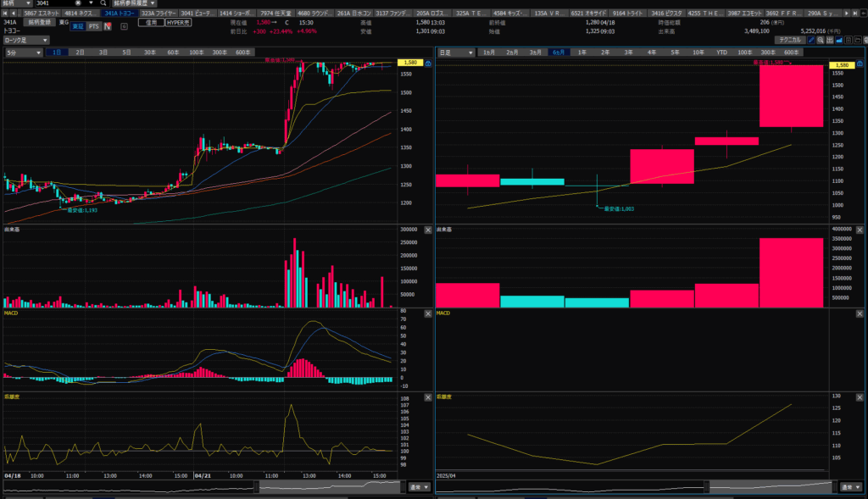Switch market to PTS
This screenshot has height=499, width=868.
[93, 26]
